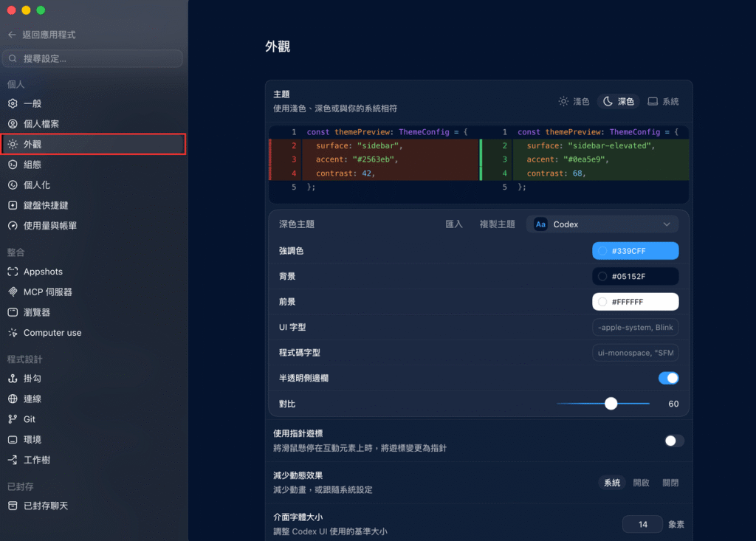Image resolution: width=756 pixels, height=541 pixels.
Task: Click the sun icon next to 外觀
Action: (13, 144)
